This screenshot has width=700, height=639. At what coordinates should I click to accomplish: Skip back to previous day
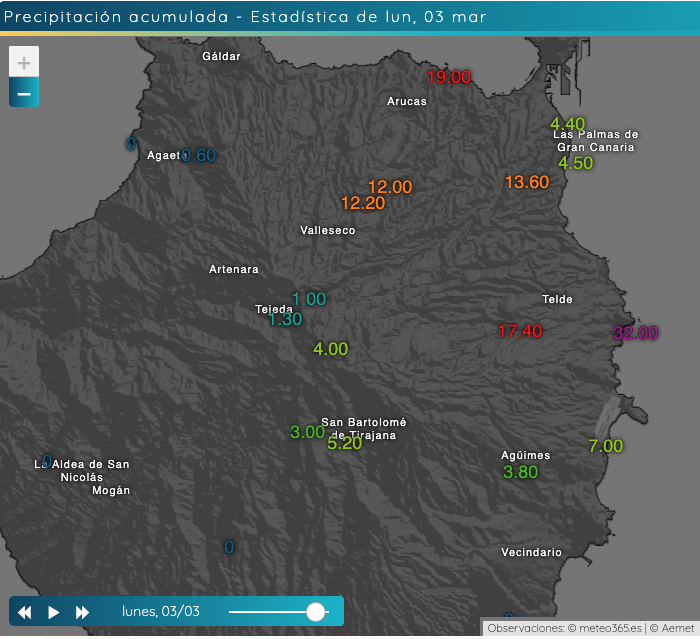(x=25, y=612)
